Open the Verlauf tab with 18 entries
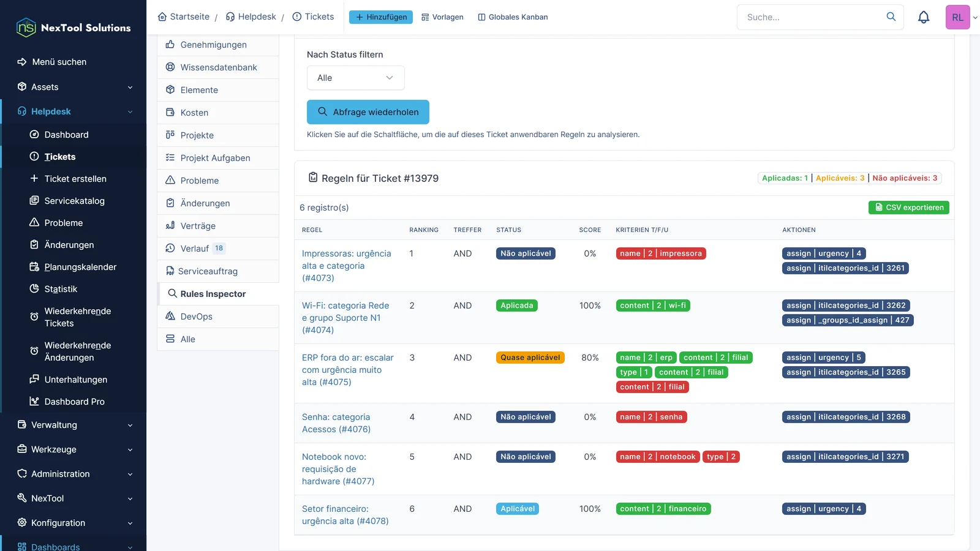The height and width of the screenshot is (551, 980). coord(218,248)
